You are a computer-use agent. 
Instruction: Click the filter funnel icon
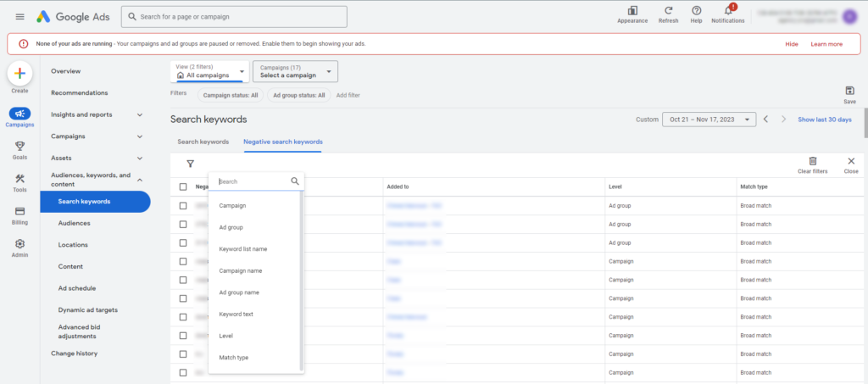coord(190,164)
